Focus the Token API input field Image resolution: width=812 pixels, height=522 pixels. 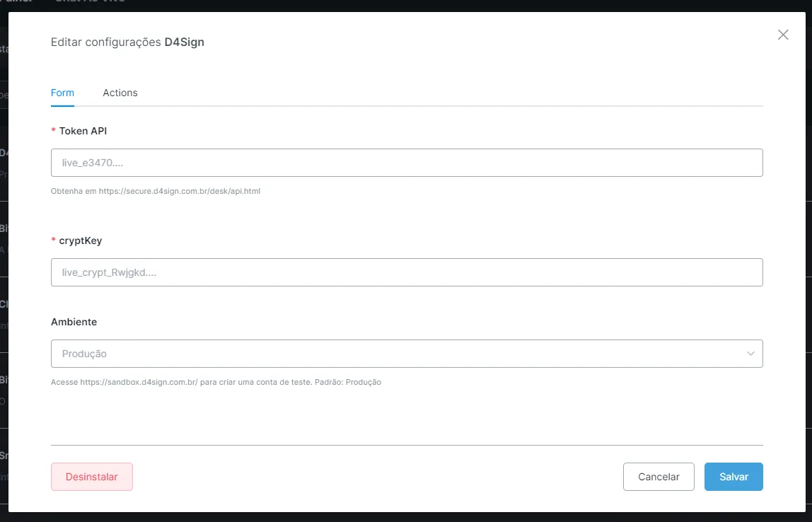point(407,163)
